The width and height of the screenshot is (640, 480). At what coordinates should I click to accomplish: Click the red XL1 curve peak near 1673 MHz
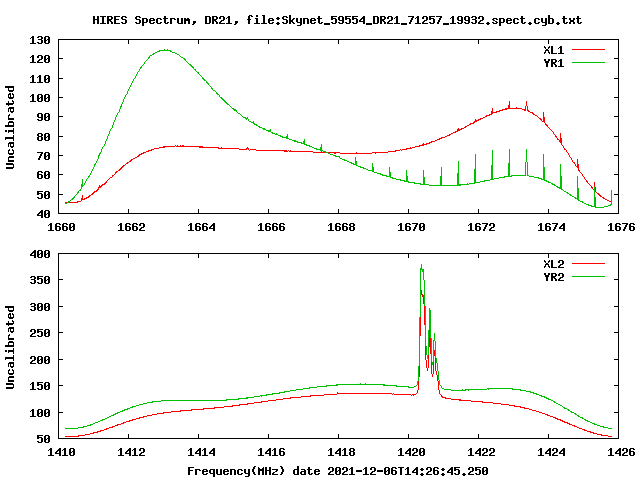coord(517,108)
